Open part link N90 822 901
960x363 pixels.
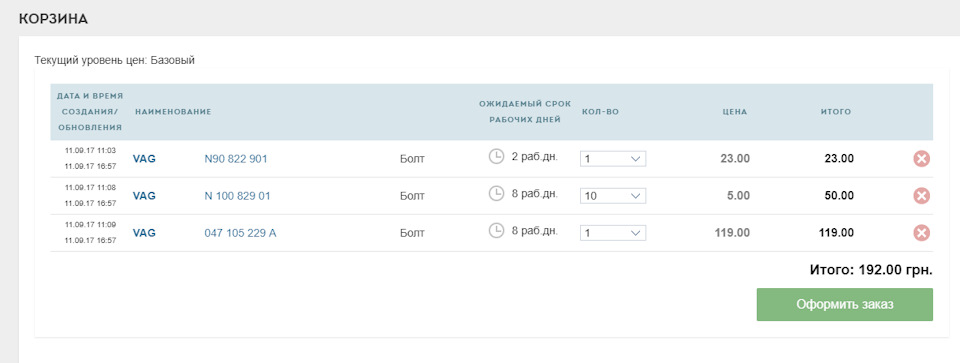tap(236, 159)
